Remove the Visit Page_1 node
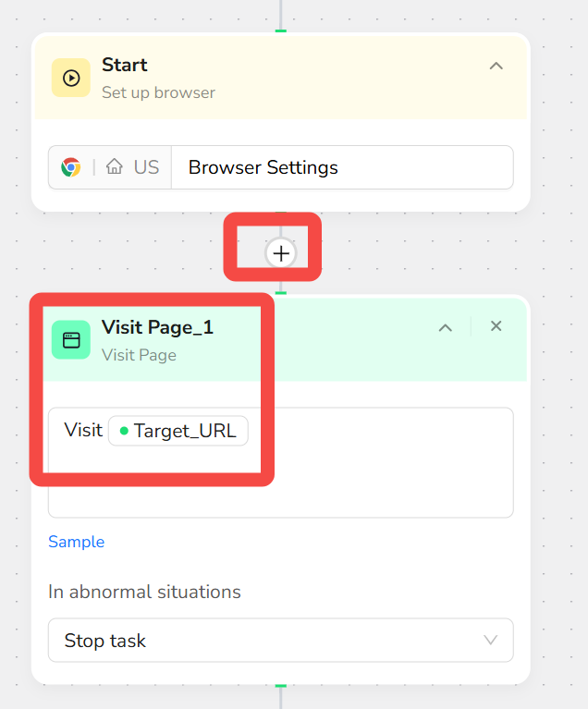 point(496,326)
